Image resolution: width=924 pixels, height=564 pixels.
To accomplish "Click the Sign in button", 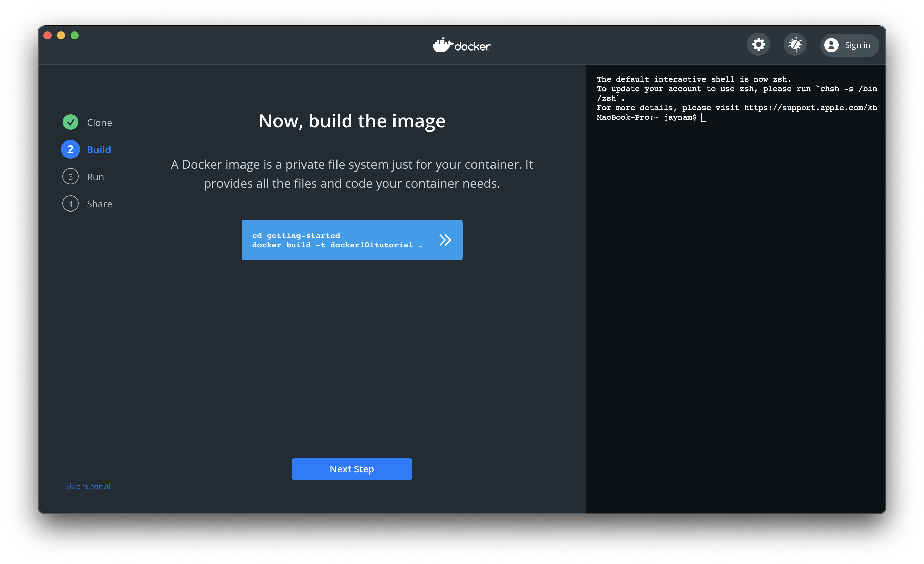I will [x=857, y=45].
